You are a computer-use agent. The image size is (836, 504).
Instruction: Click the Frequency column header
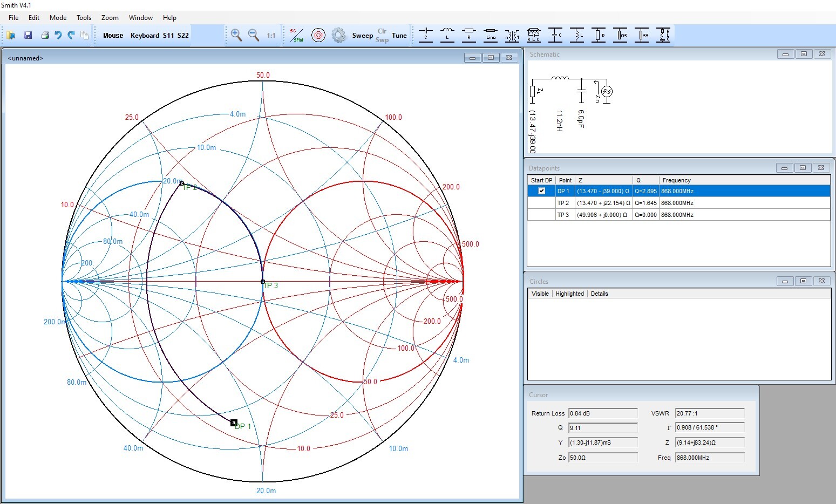(x=744, y=180)
